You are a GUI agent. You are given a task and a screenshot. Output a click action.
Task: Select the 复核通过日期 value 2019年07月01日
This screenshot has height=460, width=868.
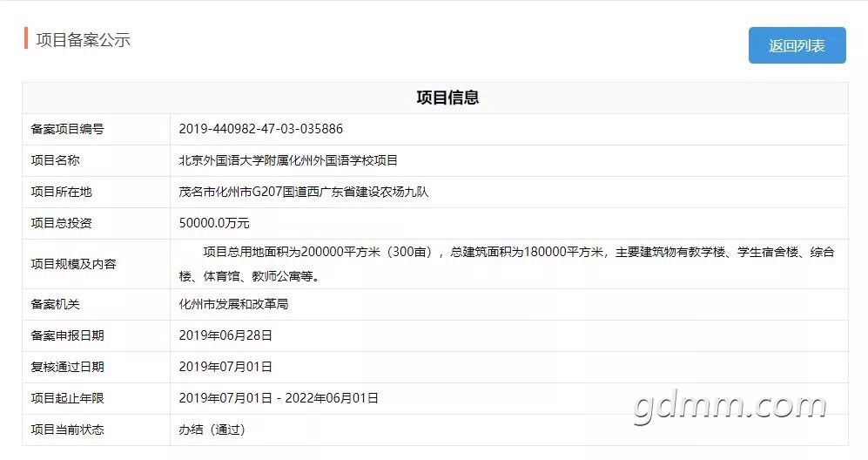click(x=225, y=367)
